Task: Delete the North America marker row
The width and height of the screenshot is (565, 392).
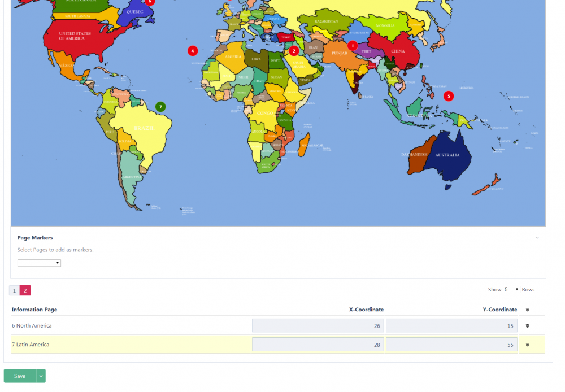Action: point(528,326)
